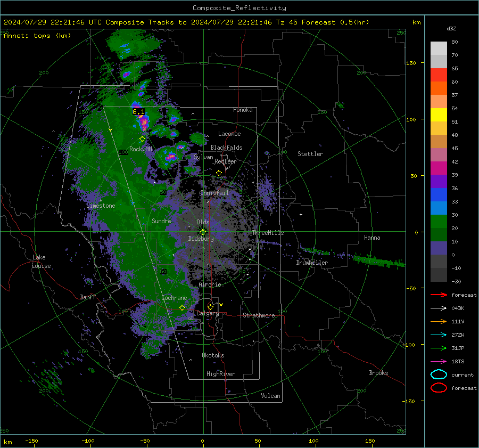Screen dimensions: 479x448
Task: Click the green echo streak near Hanna
Action: pos(379,261)
